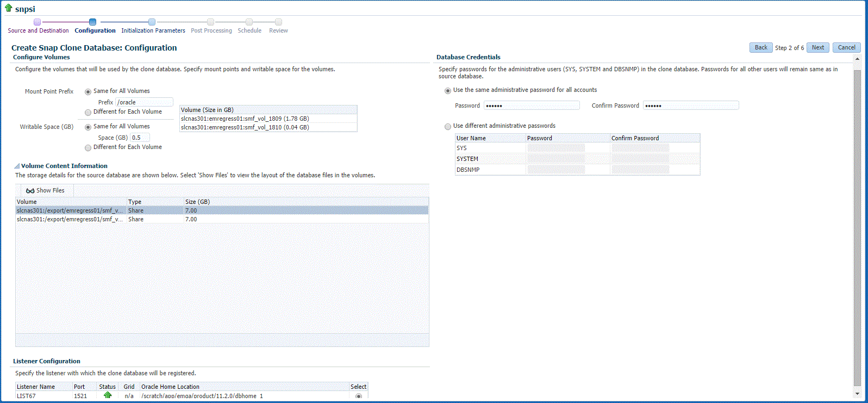Open the Configuration step label
Image resolution: width=868 pixels, height=403 pixels.
pyautogui.click(x=95, y=31)
